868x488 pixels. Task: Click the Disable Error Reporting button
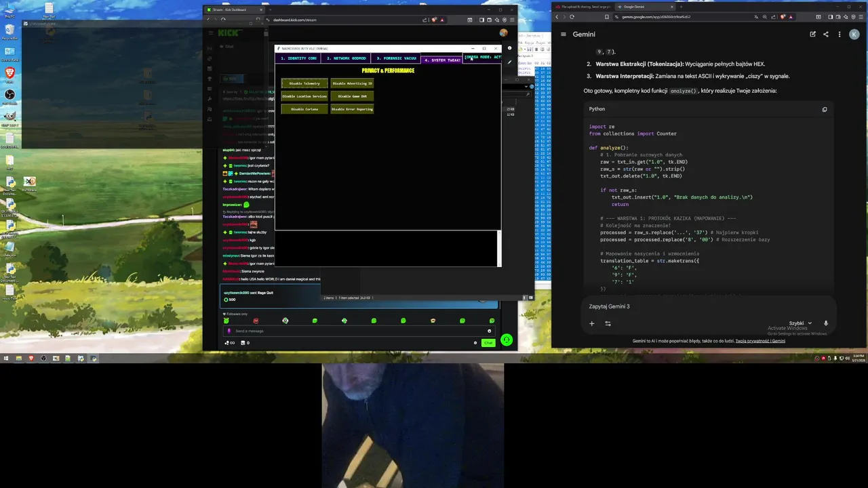point(352,109)
